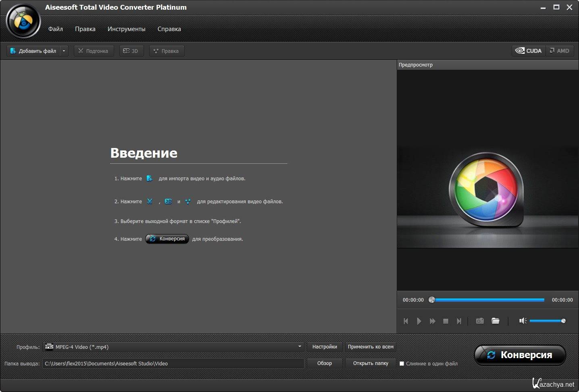Open the snapshot folder icon
Screen dimensions: 579x392
click(x=496, y=321)
